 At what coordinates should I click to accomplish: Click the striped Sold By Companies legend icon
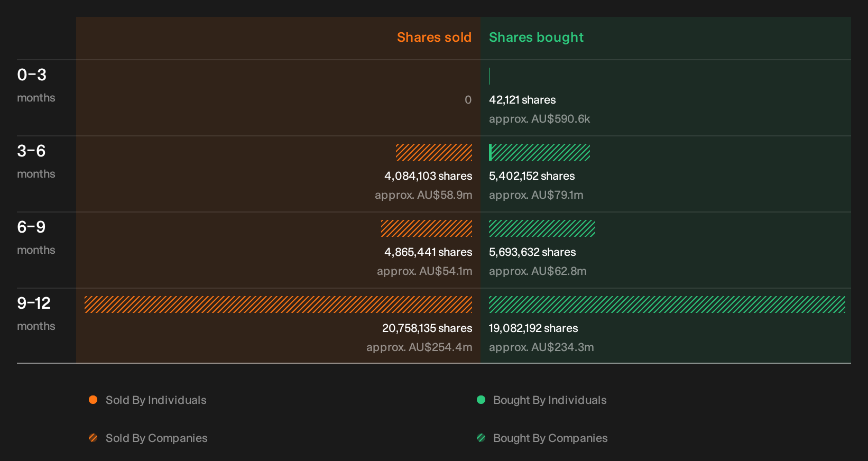click(93, 438)
